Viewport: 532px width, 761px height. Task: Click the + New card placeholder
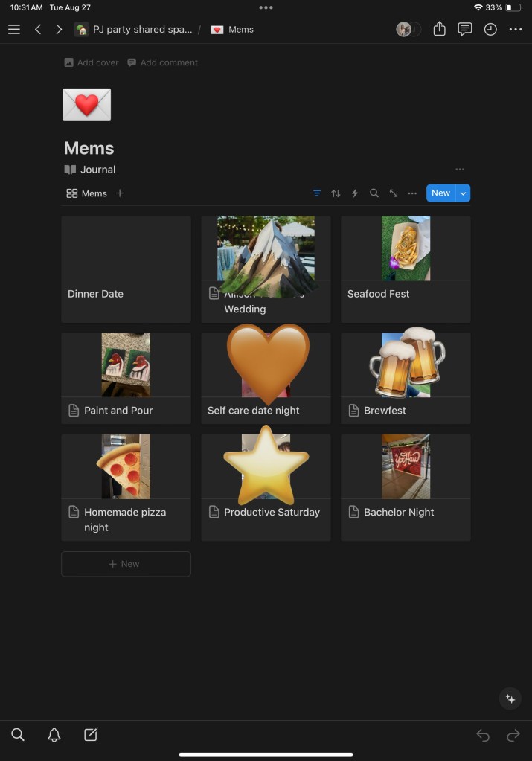point(126,564)
